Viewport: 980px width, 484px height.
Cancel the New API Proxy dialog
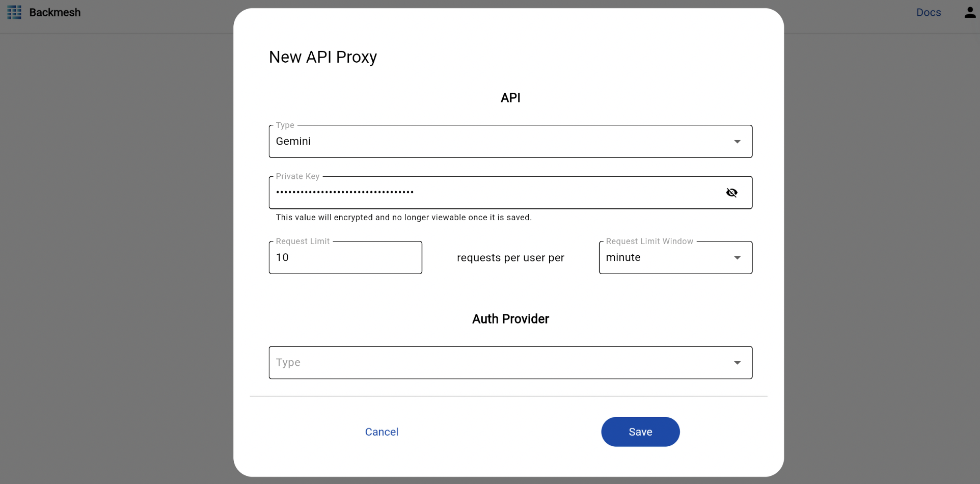pyautogui.click(x=382, y=432)
